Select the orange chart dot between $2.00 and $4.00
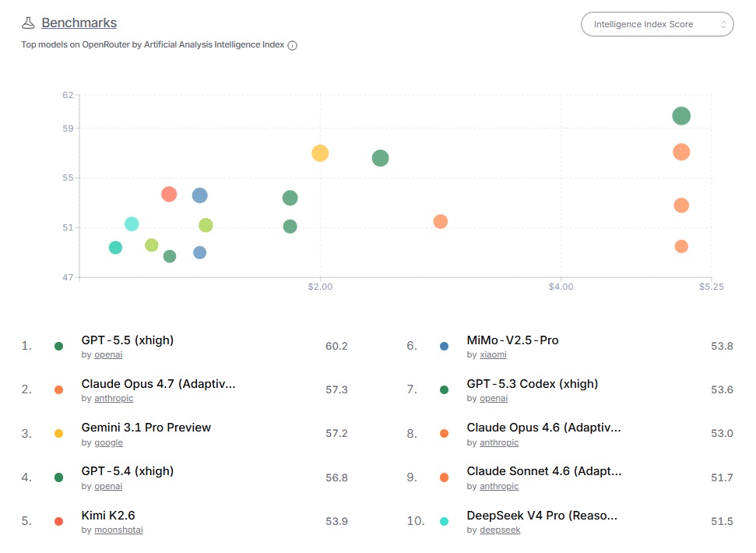Viewport: 756px width, 553px height. point(441,222)
